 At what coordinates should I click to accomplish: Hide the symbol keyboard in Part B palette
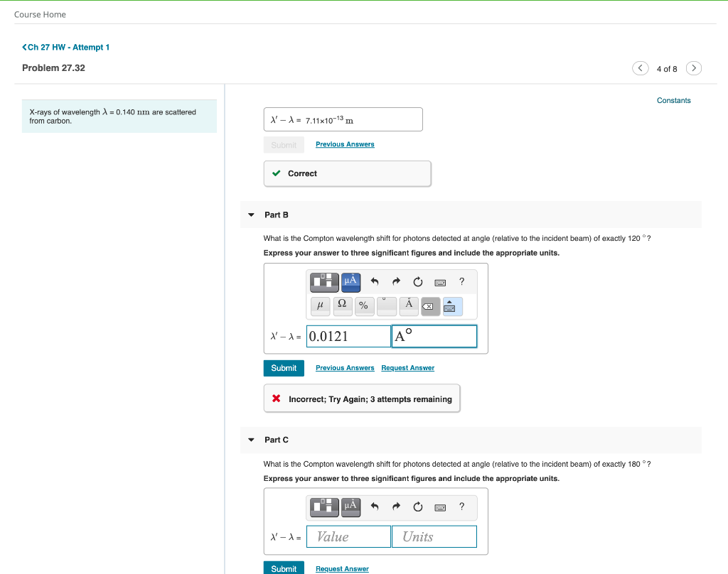(x=453, y=306)
